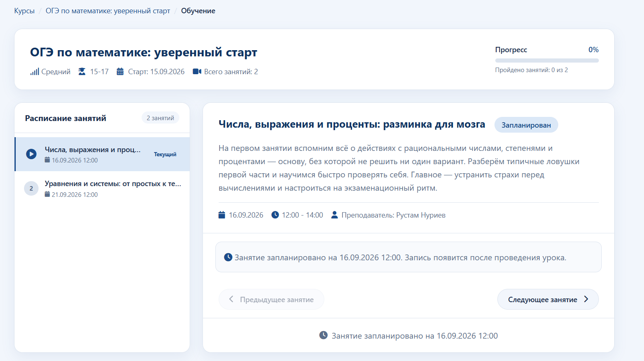Open the ОГЭ по математике breadcrumb link

(108, 11)
